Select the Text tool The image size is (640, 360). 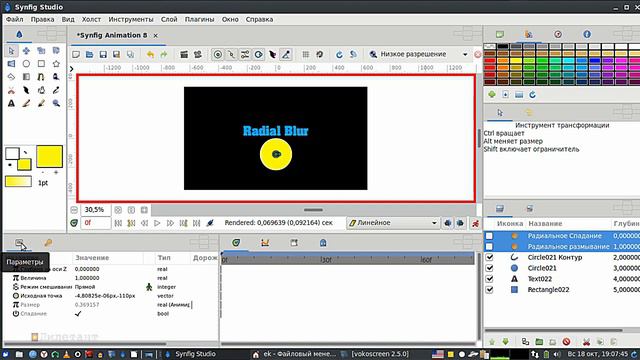coord(11,103)
